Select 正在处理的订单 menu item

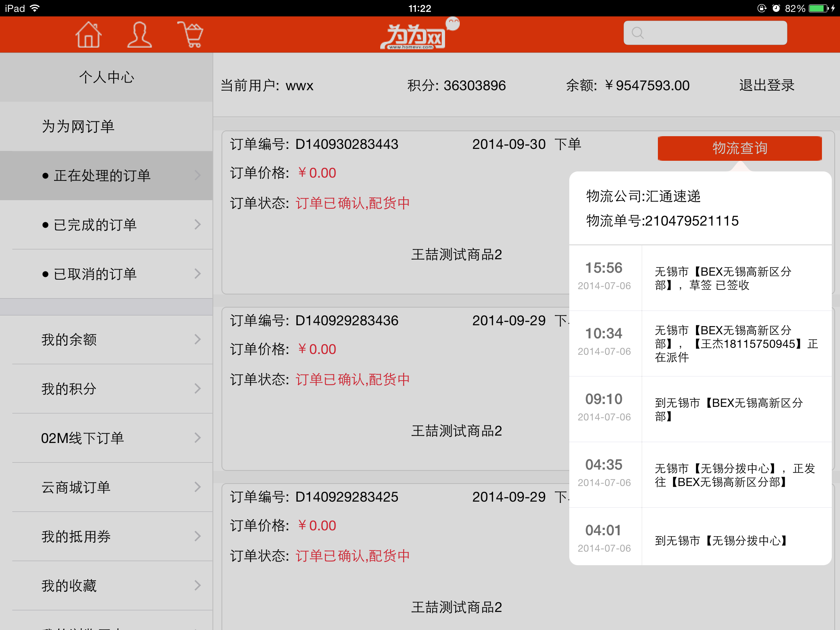click(106, 176)
